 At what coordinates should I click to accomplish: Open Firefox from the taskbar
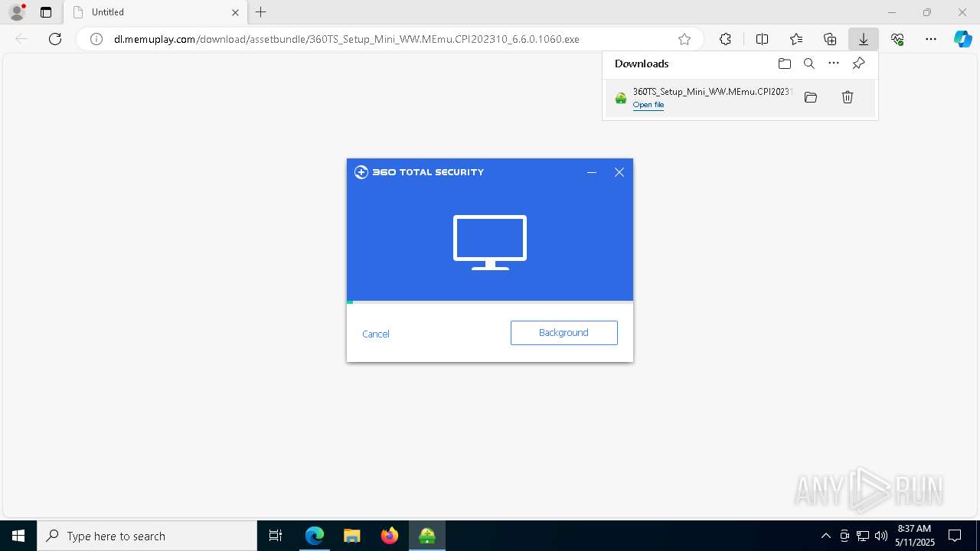(390, 536)
